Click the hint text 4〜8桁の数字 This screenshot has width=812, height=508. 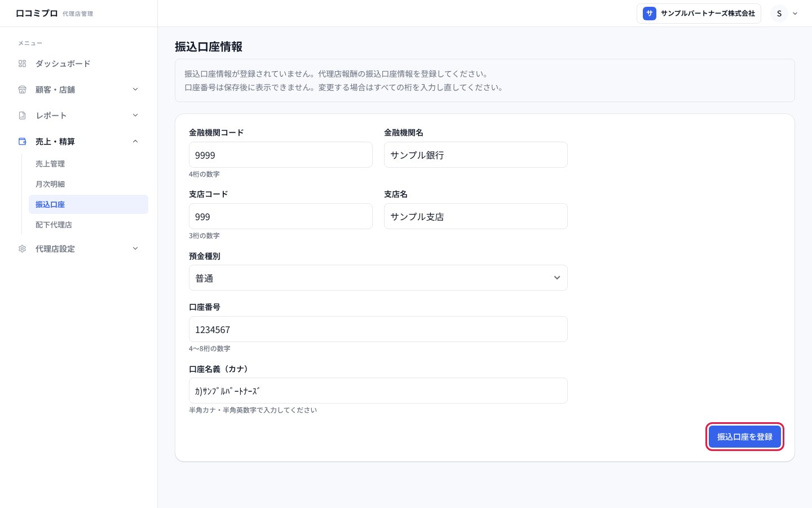pos(210,349)
